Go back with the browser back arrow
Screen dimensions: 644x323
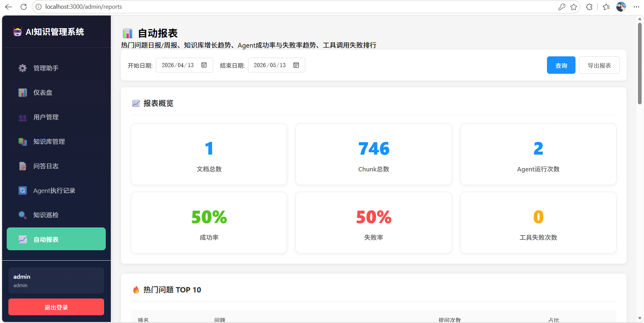click(8, 7)
